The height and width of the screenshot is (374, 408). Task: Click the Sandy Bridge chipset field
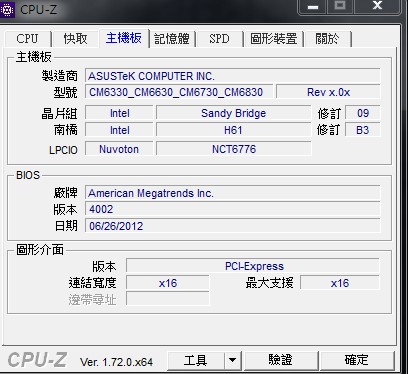click(233, 113)
